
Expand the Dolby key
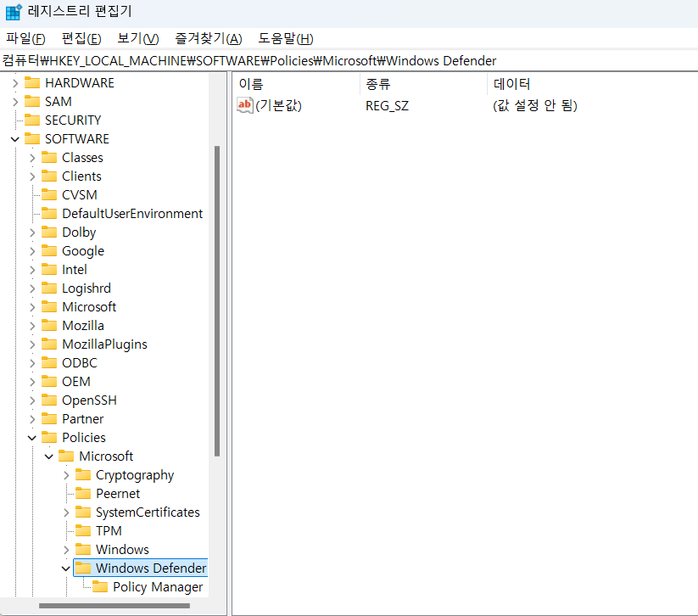(x=32, y=232)
